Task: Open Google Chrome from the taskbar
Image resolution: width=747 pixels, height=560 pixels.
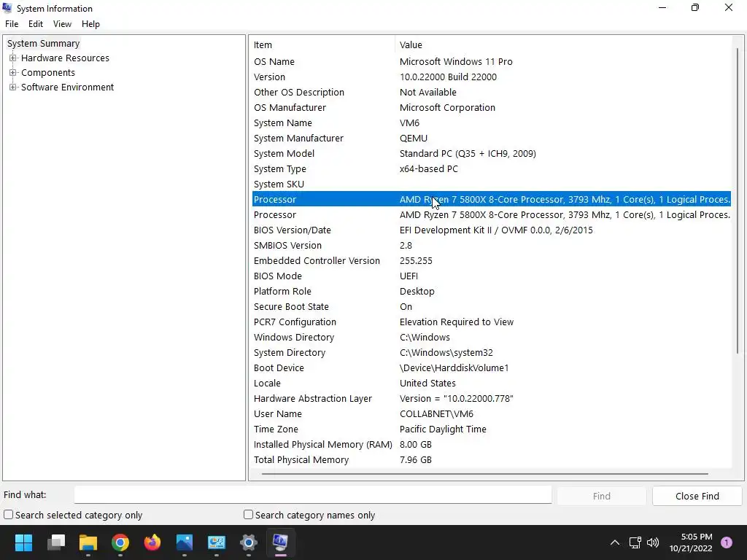Action: point(120,542)
